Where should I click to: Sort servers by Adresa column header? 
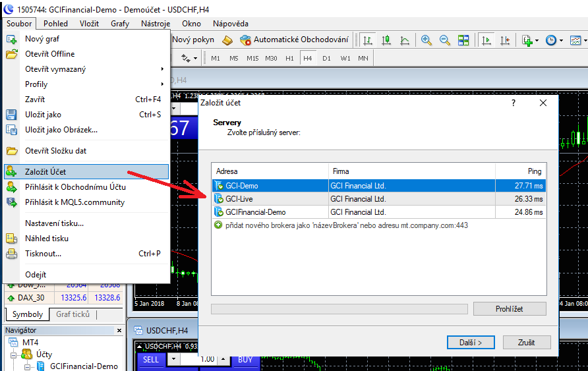point(270,171)
